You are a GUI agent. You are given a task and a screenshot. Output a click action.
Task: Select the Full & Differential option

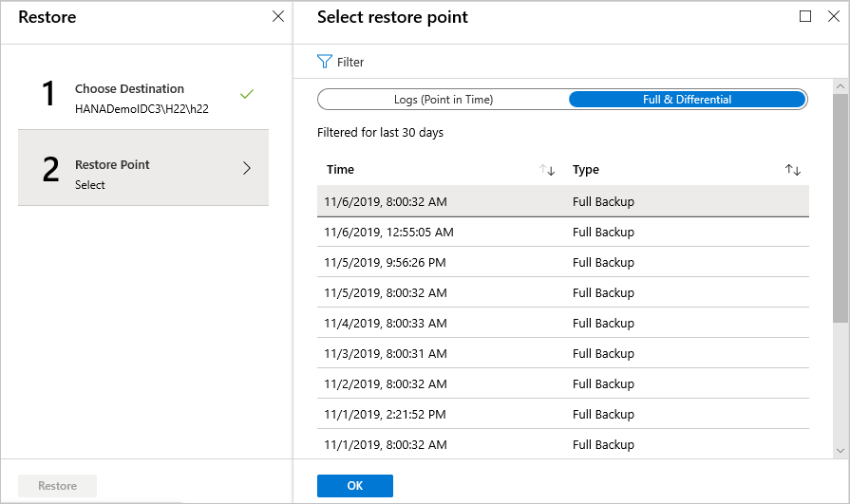coord(687,100)
